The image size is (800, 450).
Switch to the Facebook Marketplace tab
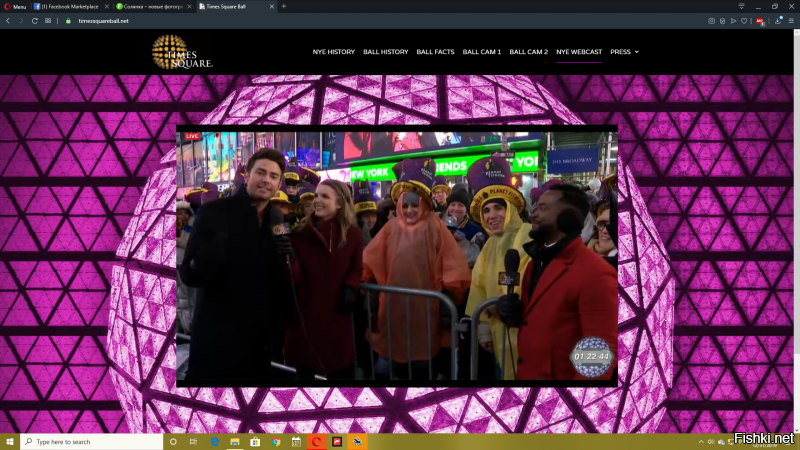tap(71, 7)
